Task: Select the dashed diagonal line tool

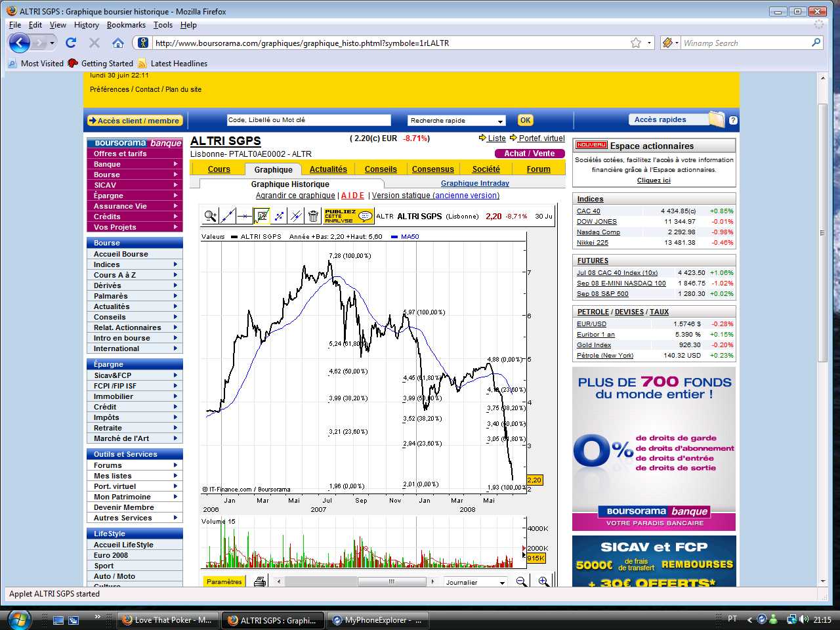Action: tap(279, 216)
